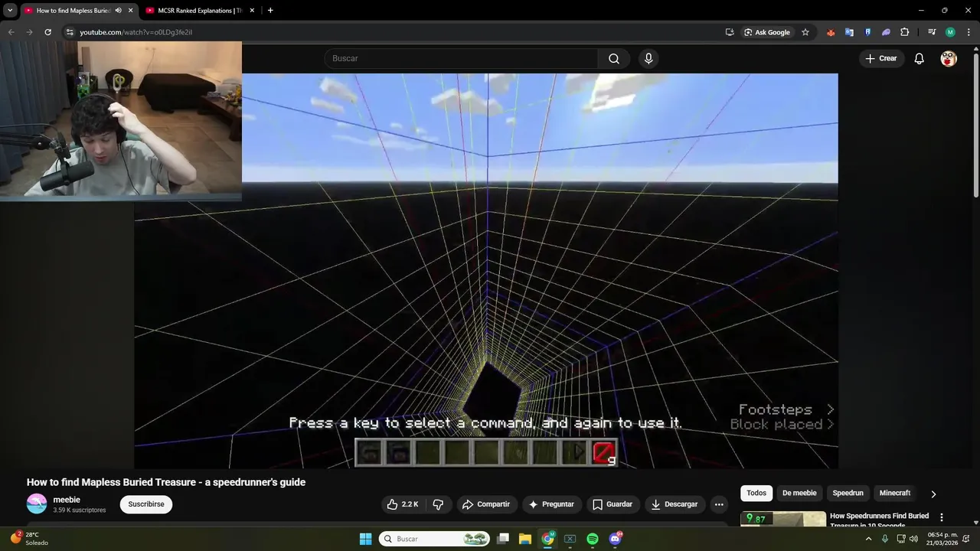Click the taskbar microphone tray icon

[x=885, y=539]
